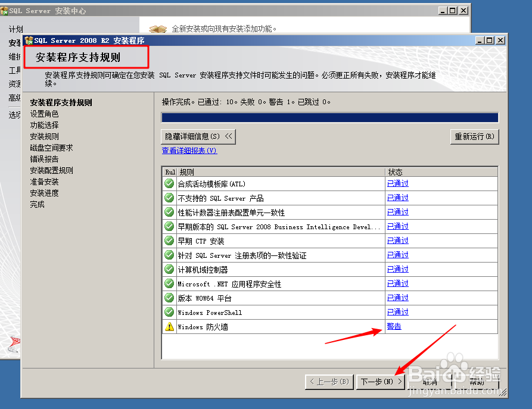Image resolution: width=532 pixels, height=409 pixels.
Task: Click the 早期 CTP 安装 rule name
Action: (201, 241)
